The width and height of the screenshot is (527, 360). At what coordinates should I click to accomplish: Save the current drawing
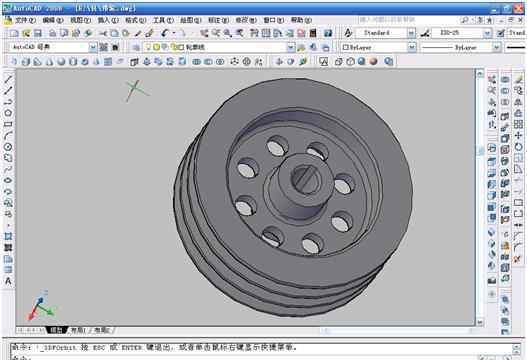pyautogui.click(x=38, y=33)
